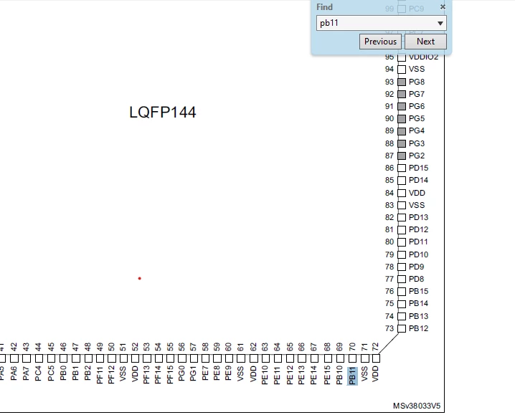Click the LQFP144 package label
The image size is (515, 420).
pos(163,113)
